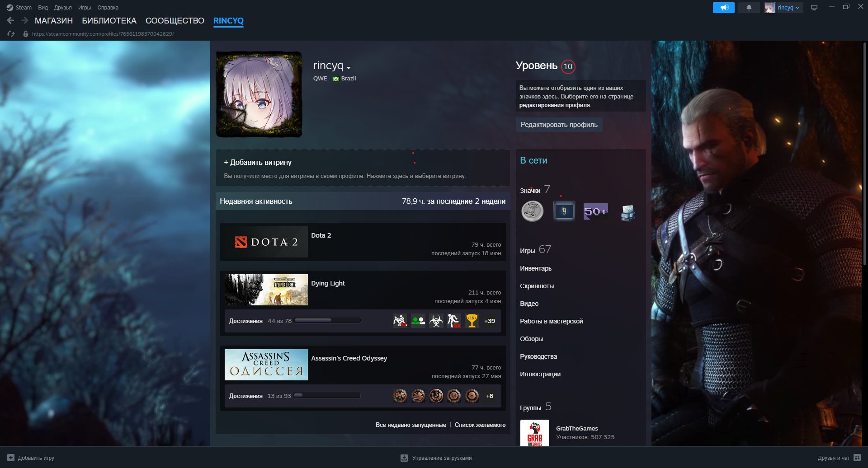Select first Assassin's Creed Odyssey achievement icon
Image resolution: width=868 pixels, height=468 pixels.
tap(400, 396)
